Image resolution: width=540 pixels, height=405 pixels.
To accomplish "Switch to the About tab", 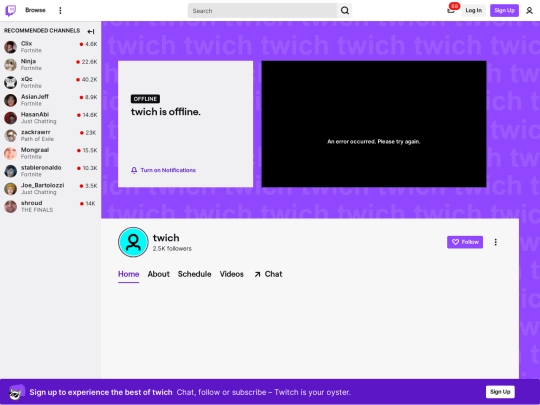I will coord(158,274).
